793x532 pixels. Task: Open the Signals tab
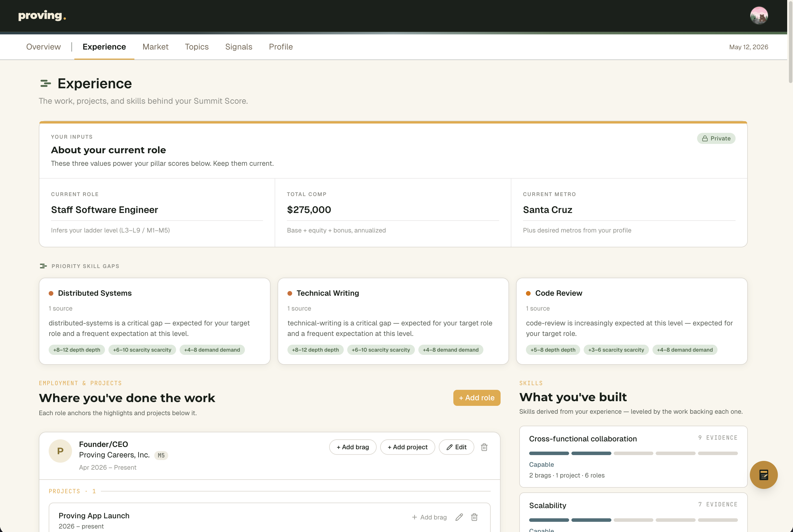pyautogui.click(x=239, y=47)
